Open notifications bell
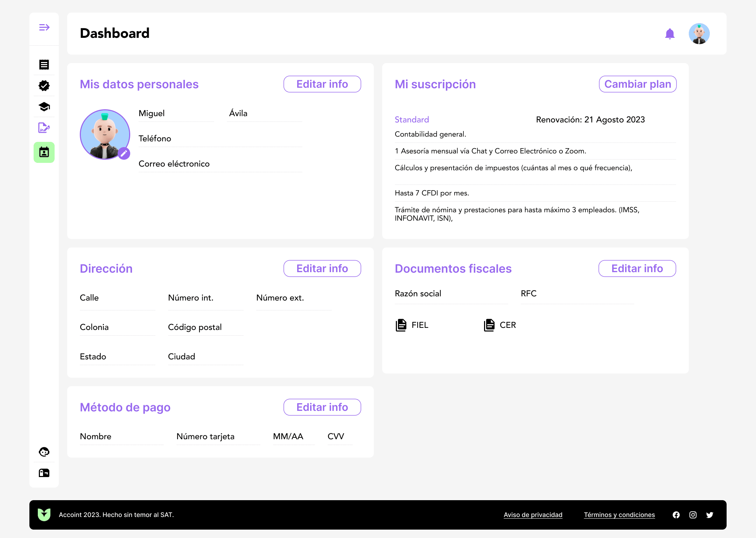 pos(670,34)
